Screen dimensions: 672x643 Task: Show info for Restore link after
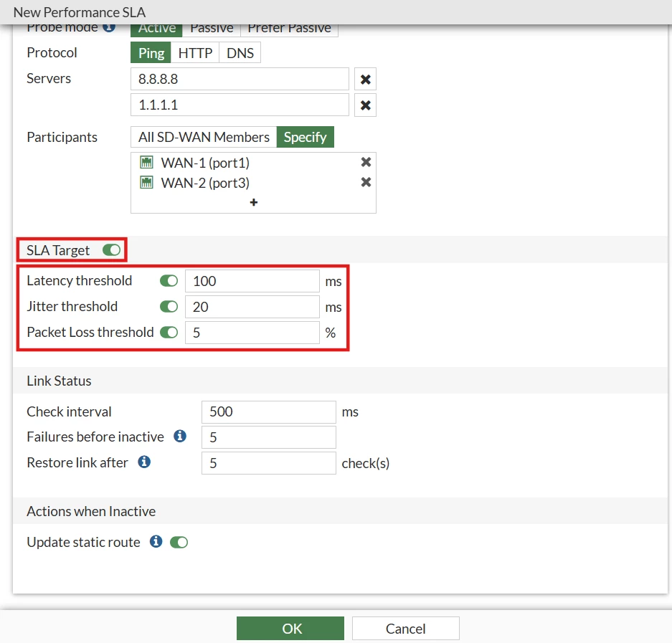coord(144,462)
